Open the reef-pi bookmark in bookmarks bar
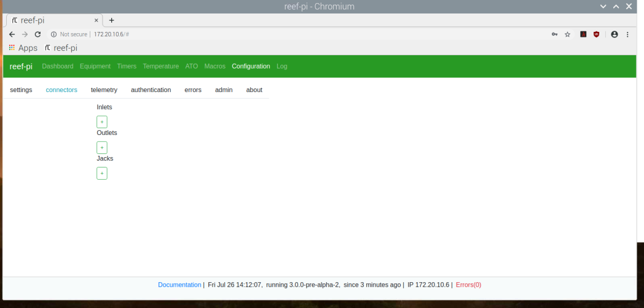 (x=61, y=48)
